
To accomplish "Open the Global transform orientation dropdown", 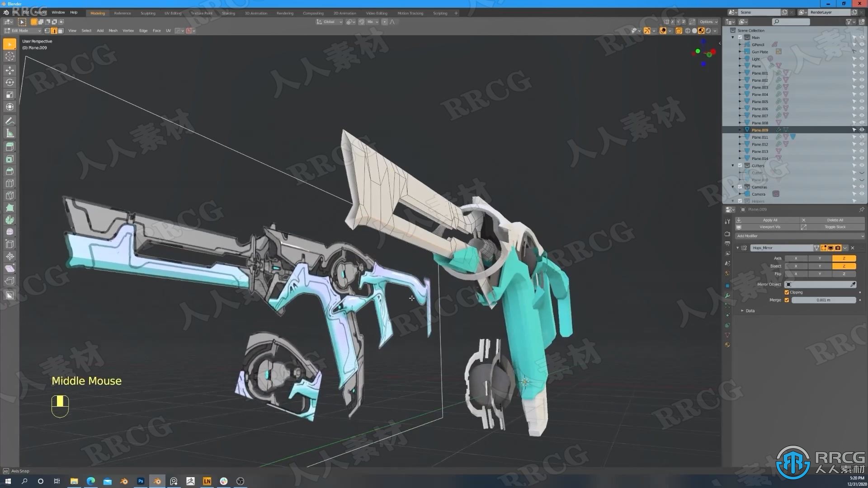I will [329, 22].
